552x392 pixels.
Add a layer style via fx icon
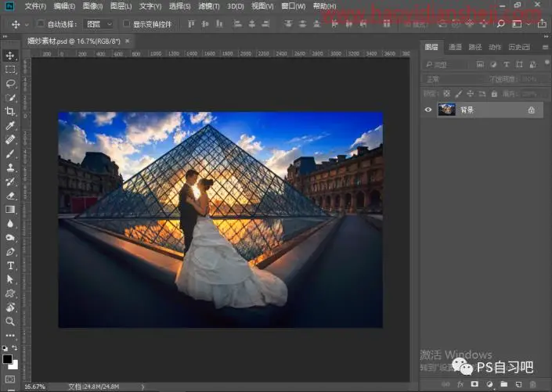point(460,384)
